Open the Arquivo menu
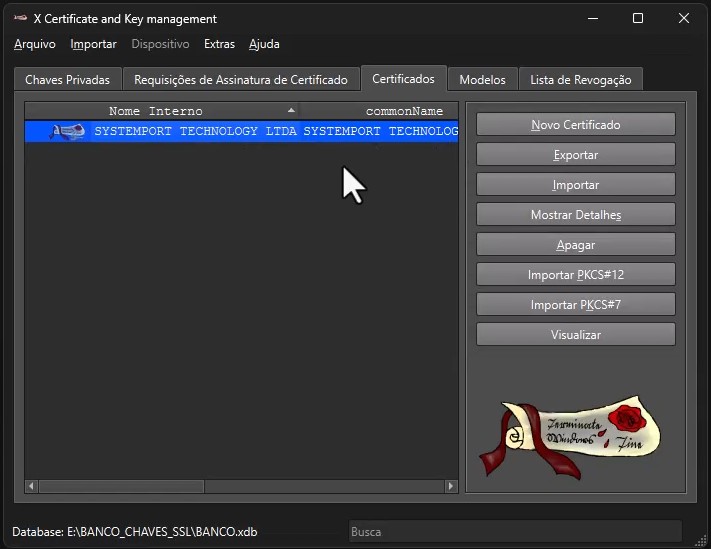 click(x=35, y=44)
